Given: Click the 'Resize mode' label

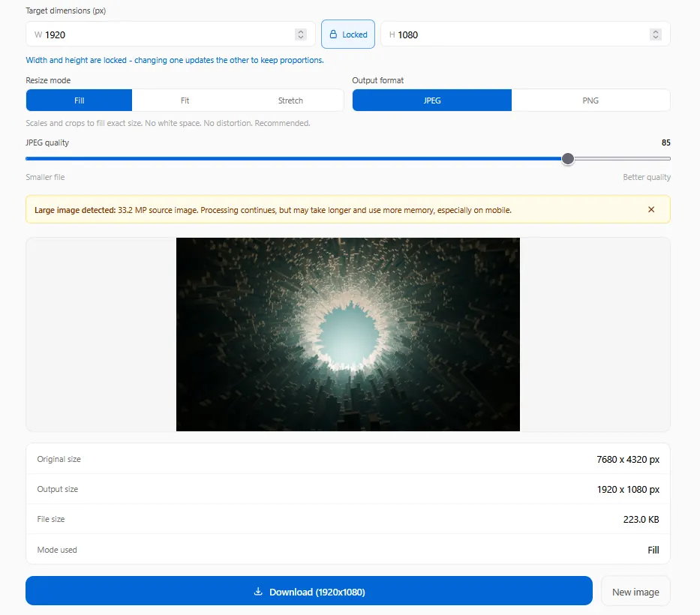Looking at the screenshot, I should pos(48,80).
